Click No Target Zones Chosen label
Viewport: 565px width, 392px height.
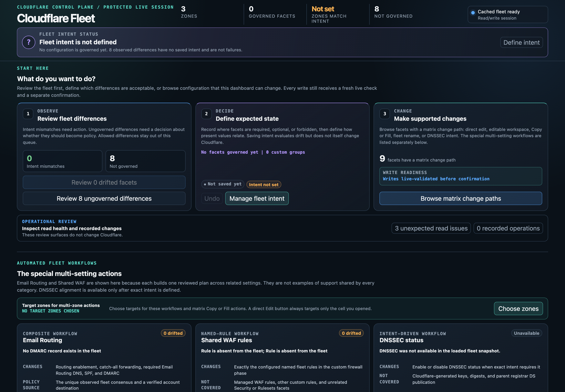(x=51, y=311)
